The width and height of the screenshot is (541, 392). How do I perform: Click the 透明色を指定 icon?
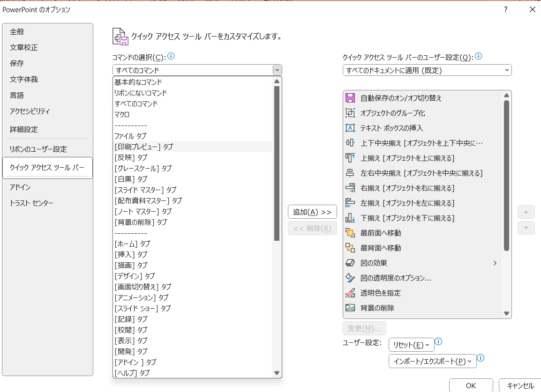(350, 293)
